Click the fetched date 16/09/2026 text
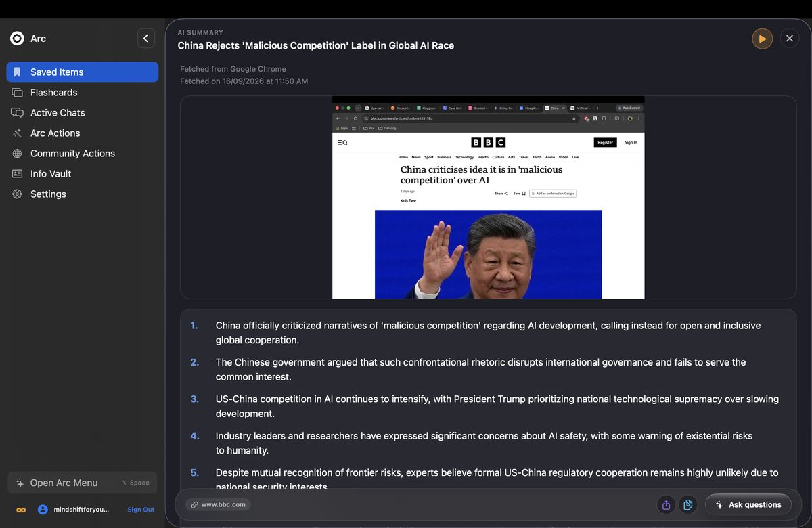This screenshot has width=812, height=528. pyautogui.click(x=244, y=81)
